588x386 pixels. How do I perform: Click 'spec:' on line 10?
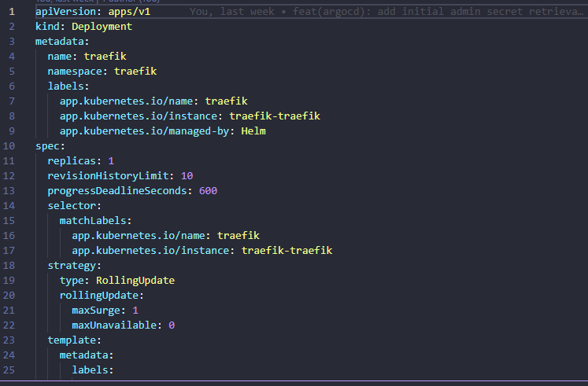tap(50, 146)
